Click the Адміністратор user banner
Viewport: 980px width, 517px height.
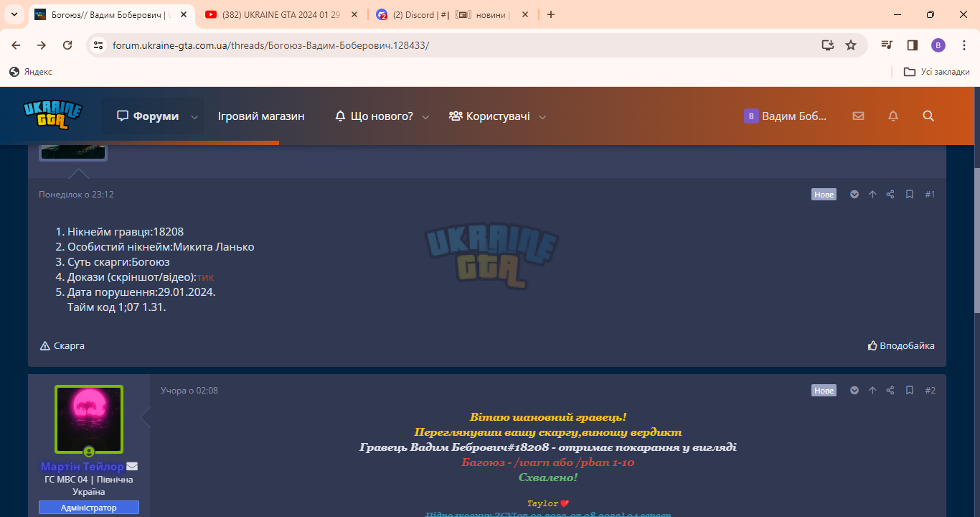click(89, 508)
